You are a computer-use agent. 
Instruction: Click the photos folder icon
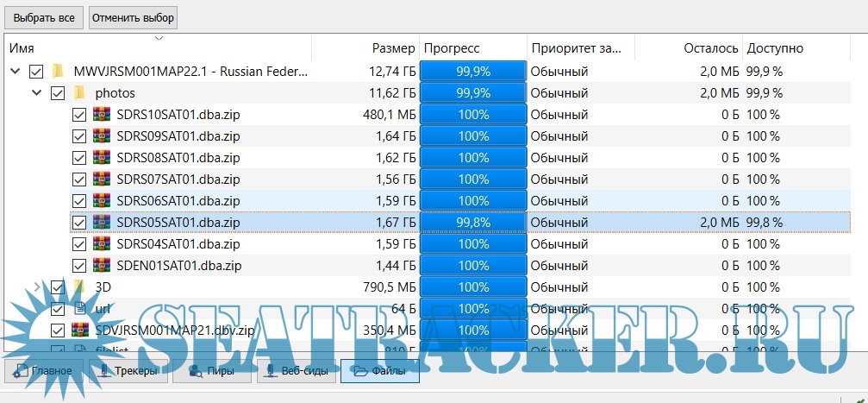tap(80, 92)
